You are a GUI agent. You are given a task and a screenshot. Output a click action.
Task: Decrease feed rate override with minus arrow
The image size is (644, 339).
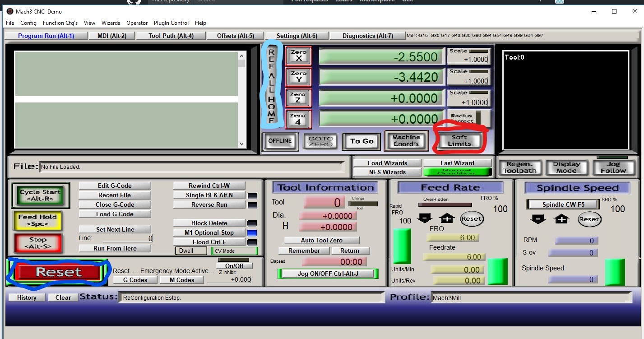[x=425, y=218]
